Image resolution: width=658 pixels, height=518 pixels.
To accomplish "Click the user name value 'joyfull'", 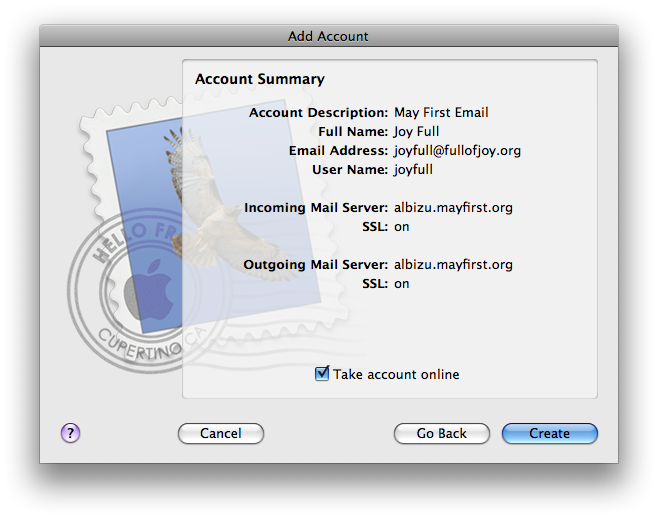I will pyautogui.click(x=413, y=170).
